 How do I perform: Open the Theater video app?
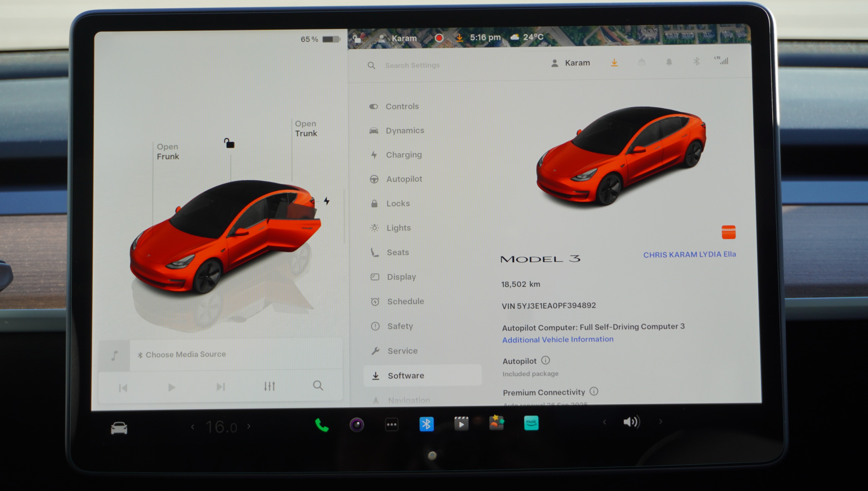(461, 423)
